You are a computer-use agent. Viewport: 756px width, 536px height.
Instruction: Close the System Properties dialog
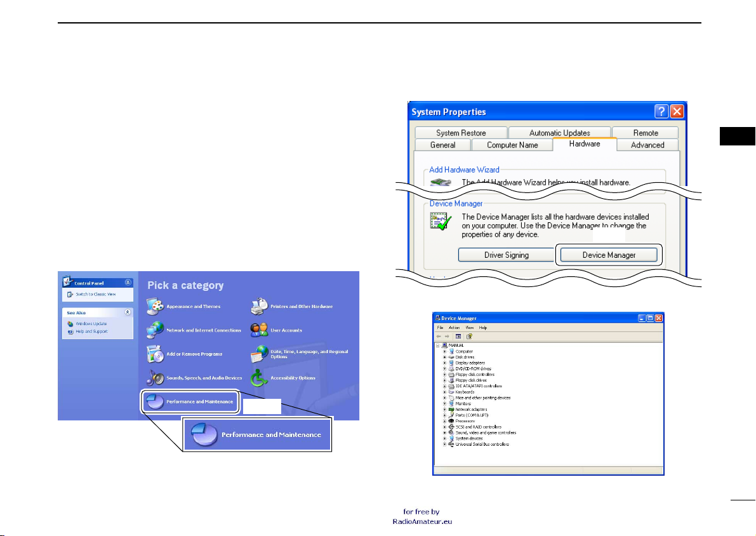pyautogui.click(x=677, y=111)
